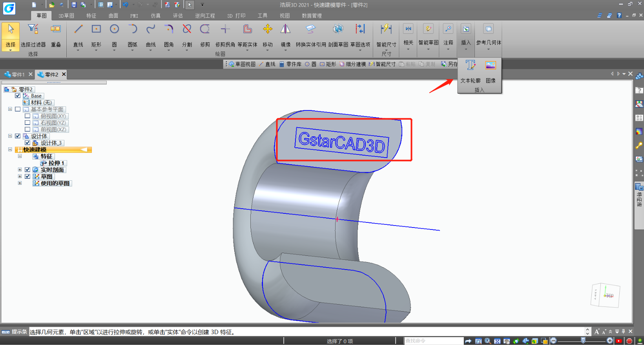Screen dimensions: 644x345
Task: Open the 零件1 document tab
Action: [x=18, y=74]
